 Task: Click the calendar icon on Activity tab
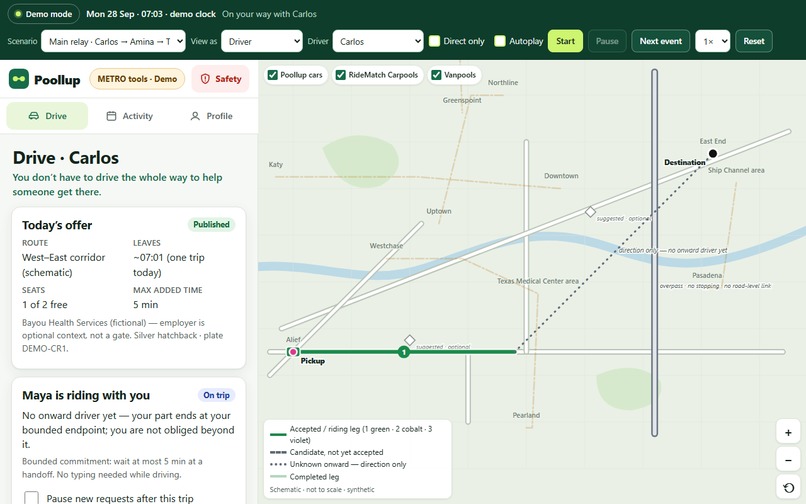pyautogui.click(x=111, y=116)
